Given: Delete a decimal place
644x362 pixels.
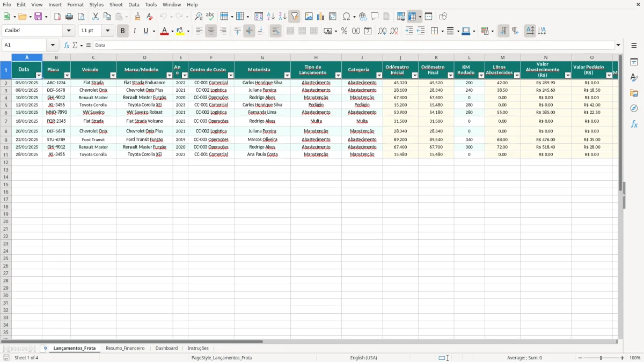Looking at the screenshot, I should pos(394,31).
